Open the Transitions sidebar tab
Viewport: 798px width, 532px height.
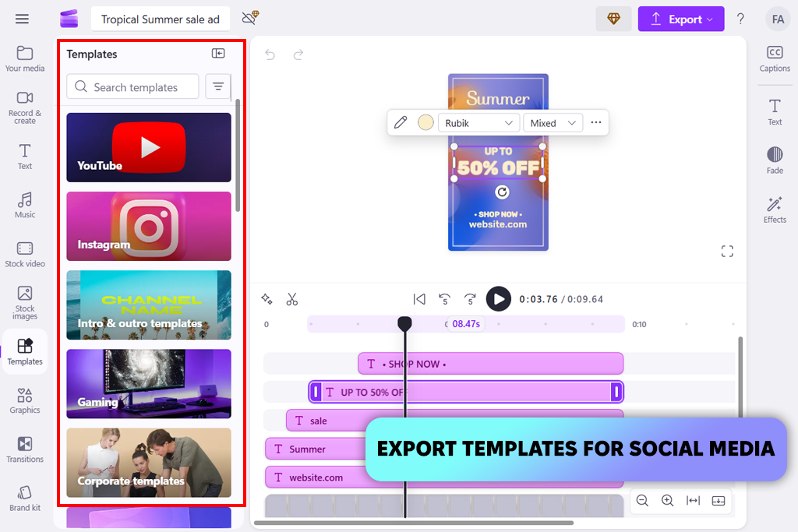(24, 449)
